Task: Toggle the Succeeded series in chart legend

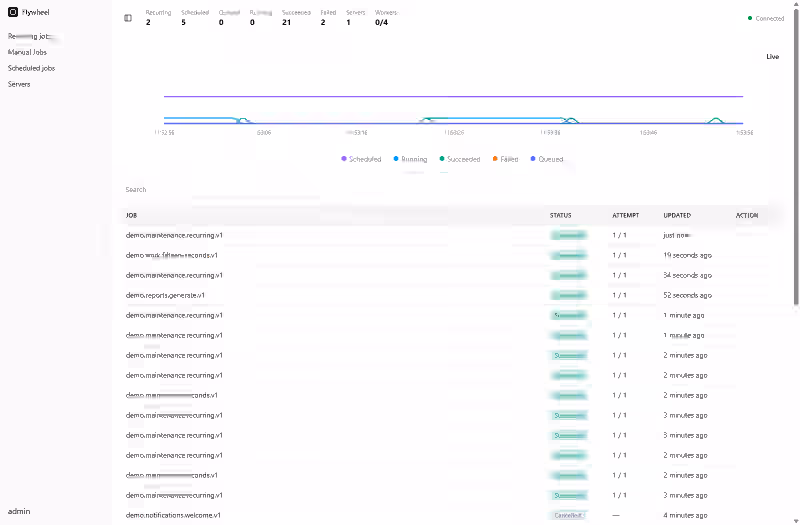Action: pos(460,159)
